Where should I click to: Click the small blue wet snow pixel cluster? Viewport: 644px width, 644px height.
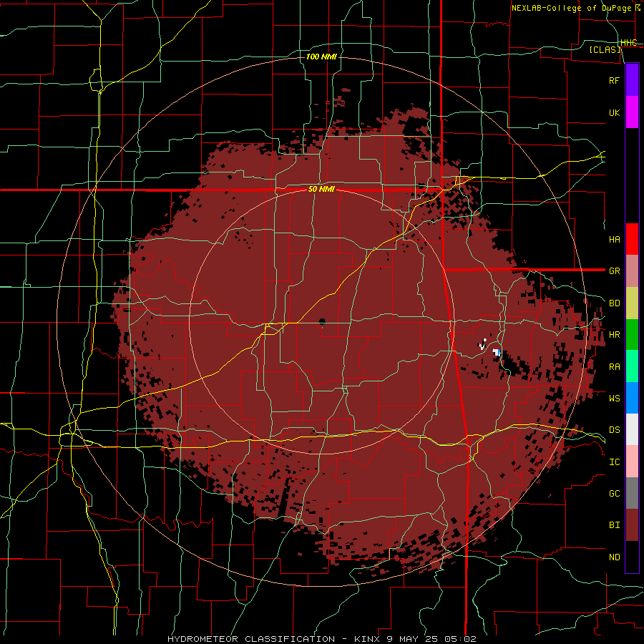pos(497,352)
